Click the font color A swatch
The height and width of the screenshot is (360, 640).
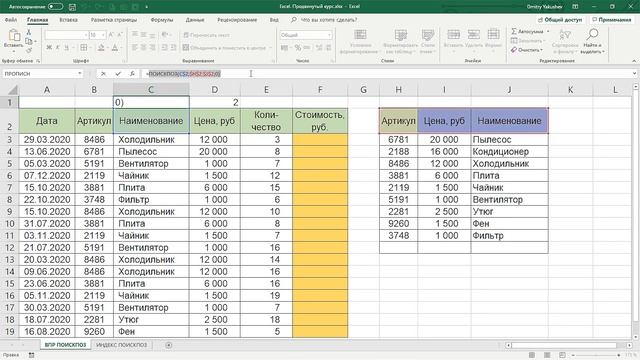pyautogui.click(x=115, y=48)
